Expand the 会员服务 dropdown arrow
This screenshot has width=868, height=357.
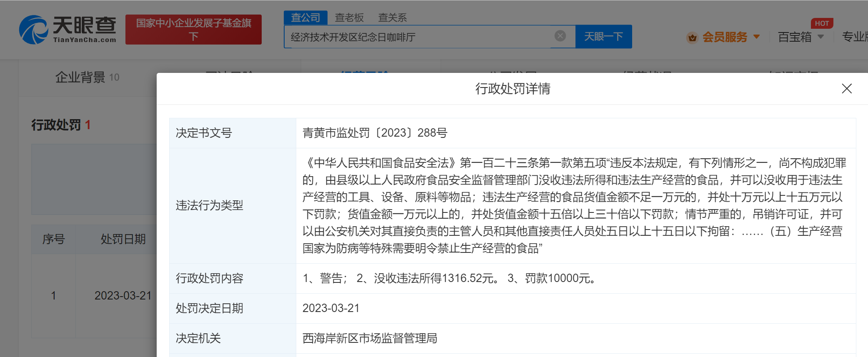756,37
